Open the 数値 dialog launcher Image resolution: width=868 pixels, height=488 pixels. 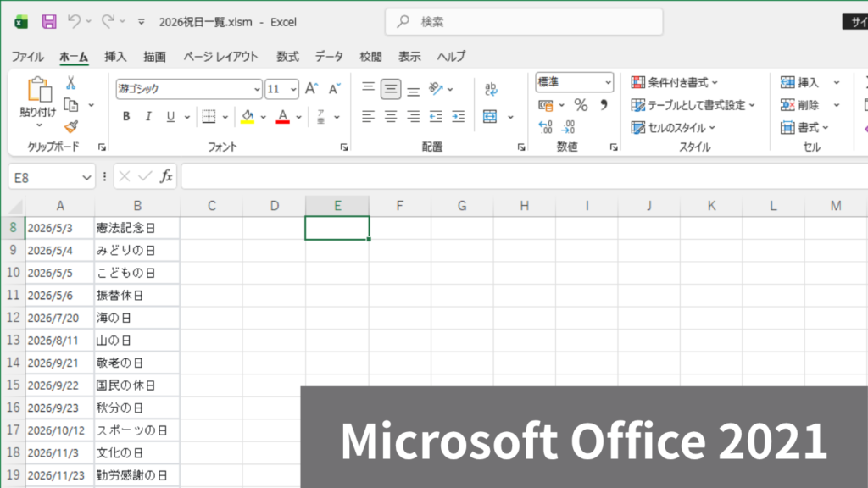pyautogui.click(x=614, y=147)
